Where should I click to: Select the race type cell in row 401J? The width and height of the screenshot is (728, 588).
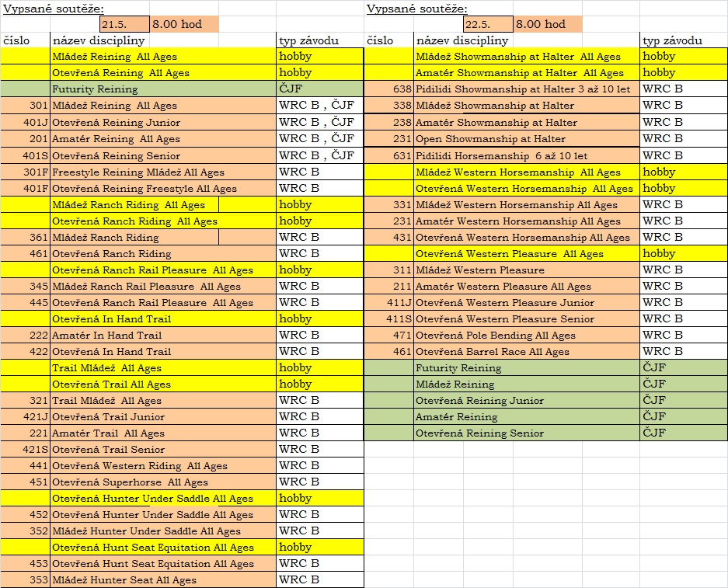(320, 122)
